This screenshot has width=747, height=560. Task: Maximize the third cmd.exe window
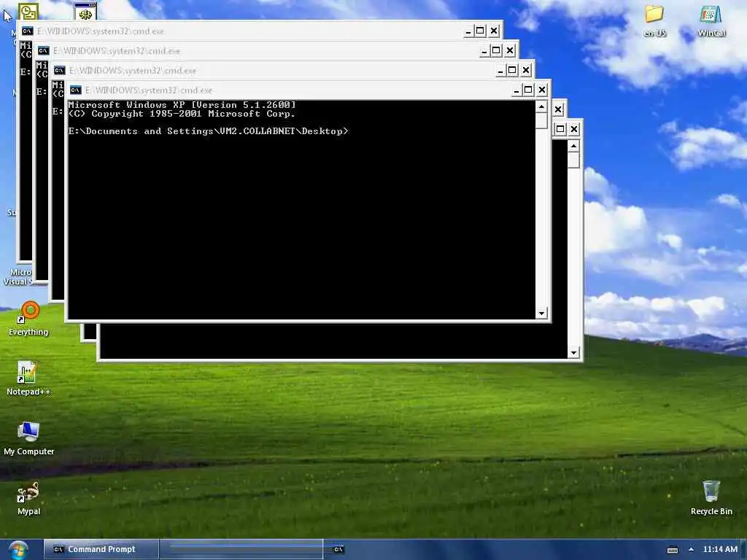[512, 71]
